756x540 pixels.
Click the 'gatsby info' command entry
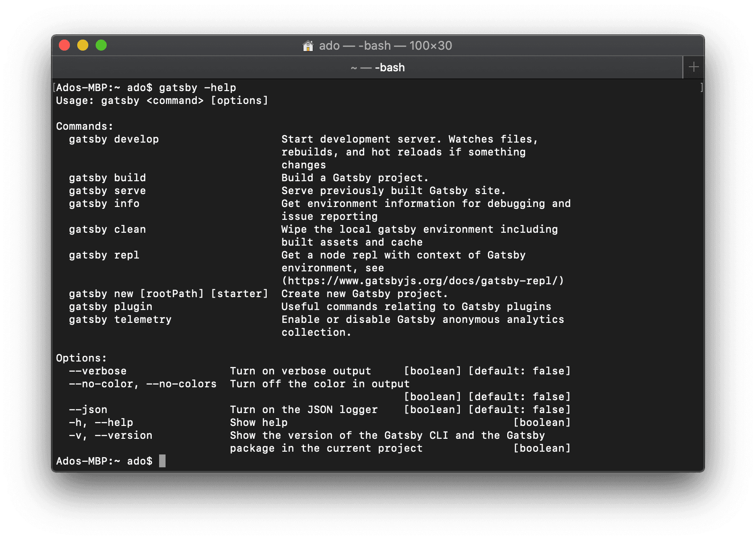coord(104,203)
